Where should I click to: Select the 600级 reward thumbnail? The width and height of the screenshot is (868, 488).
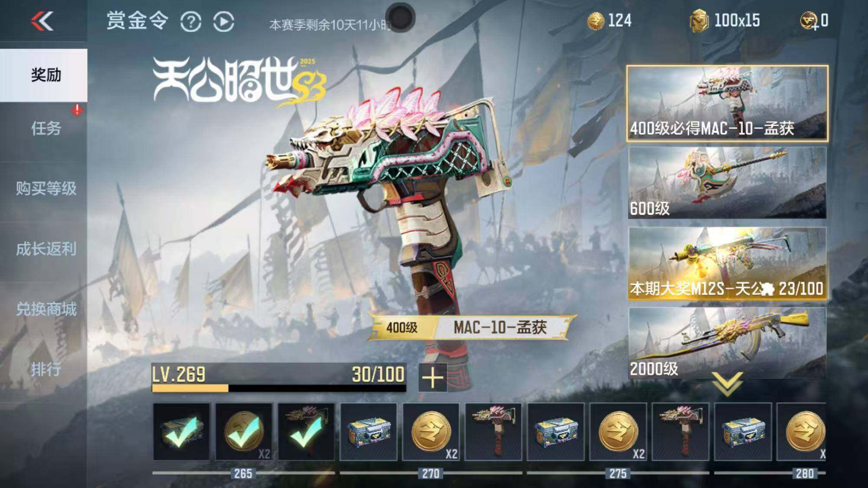[x=727, y=182]
